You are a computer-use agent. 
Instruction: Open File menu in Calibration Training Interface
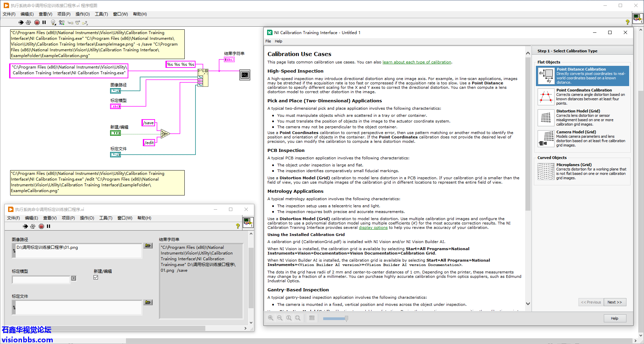[x=268, y=41]
